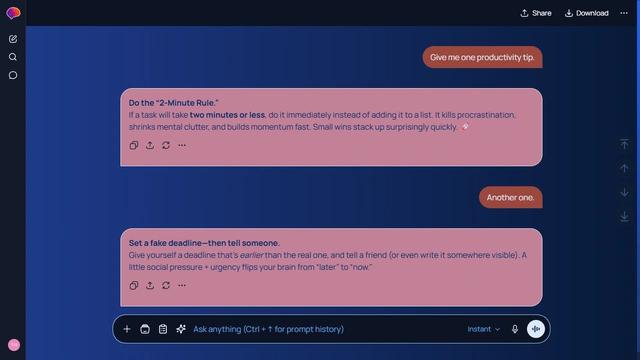Start voice mode with waveform button
640x360 pixels.
click(536, 329)
